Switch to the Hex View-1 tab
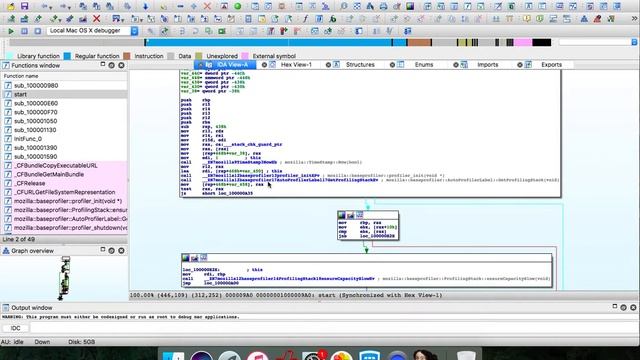 pyautogui.click(x=296, y=64)
